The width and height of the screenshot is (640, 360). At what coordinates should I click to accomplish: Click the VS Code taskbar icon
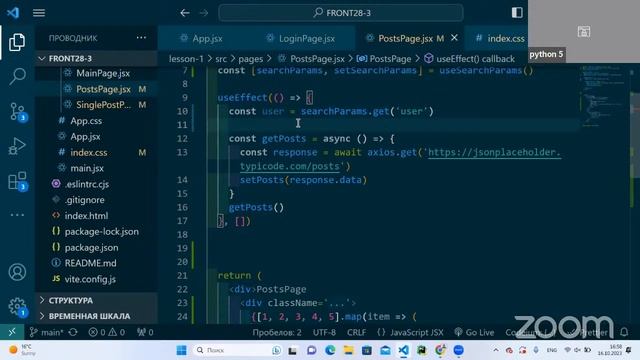404,350
